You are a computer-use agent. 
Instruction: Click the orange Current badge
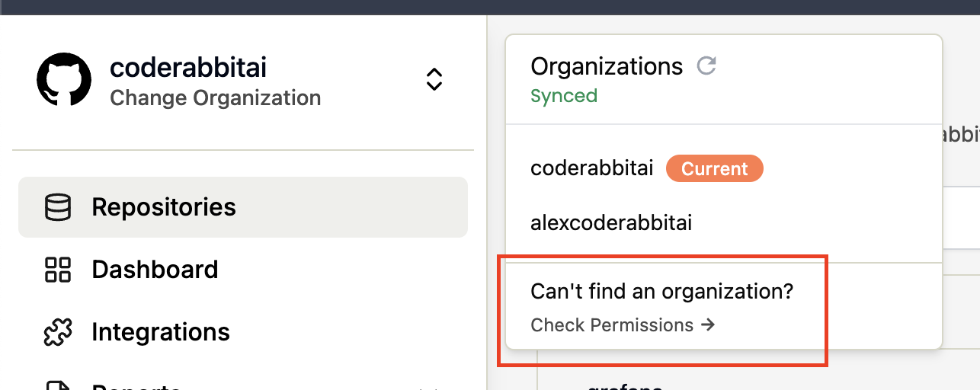(714, 169)
